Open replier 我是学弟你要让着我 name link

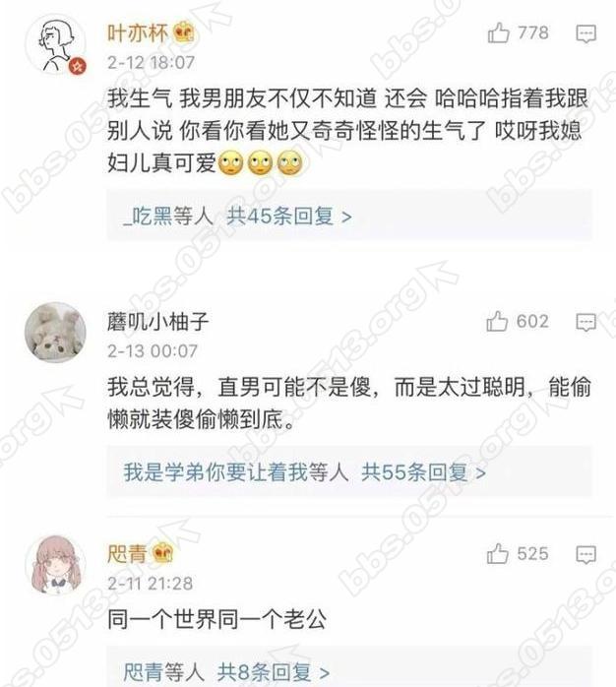(216, 471)
